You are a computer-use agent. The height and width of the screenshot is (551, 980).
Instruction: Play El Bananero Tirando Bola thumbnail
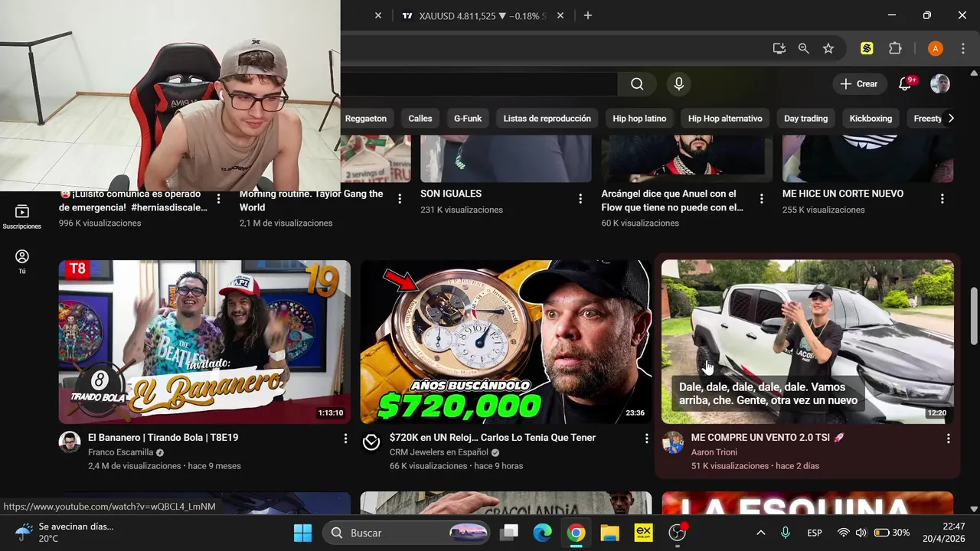[204, 341]
